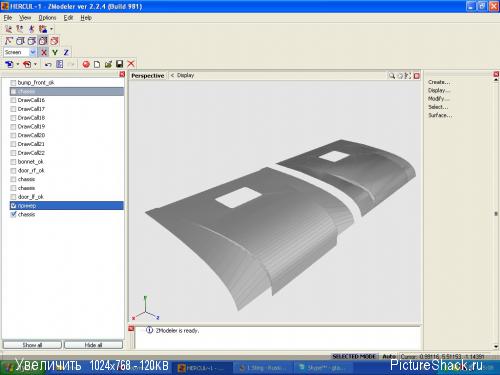The image size is (500, 375).
Task: Expand the Modify... command group
Action: [439, 99]
